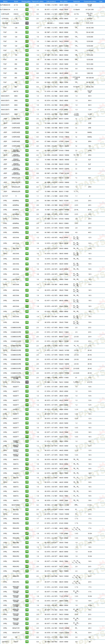This screenshot has height=644, width=105.
Task: Select the UBS_ body cell
Action: pyautogui.click(x=76, y=505)
